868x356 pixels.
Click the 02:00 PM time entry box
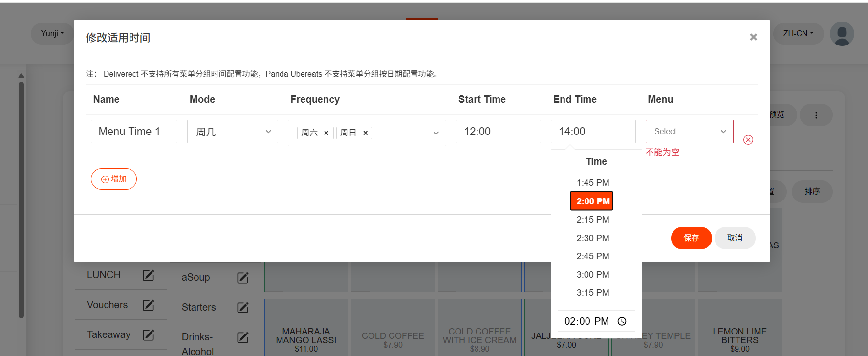point(596,321)
